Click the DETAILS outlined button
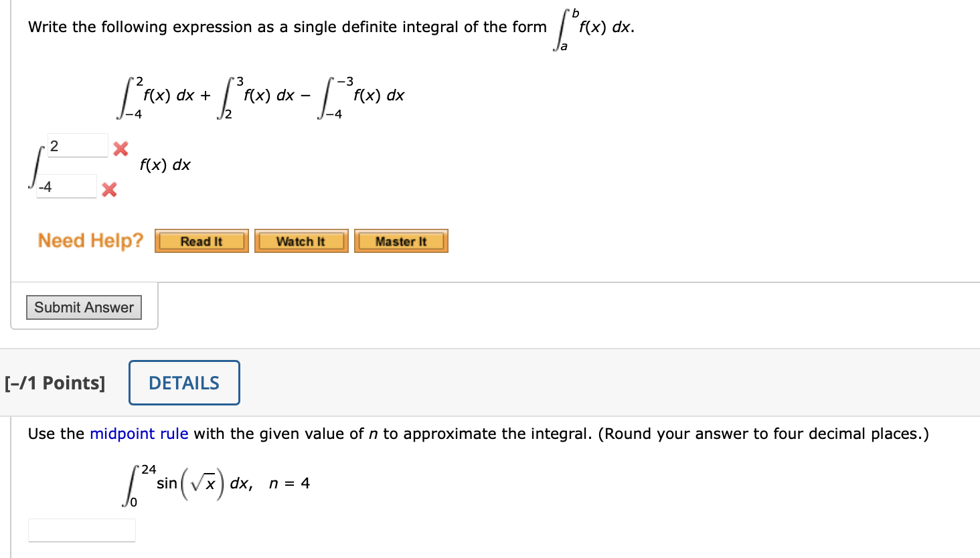This screenshot has width=980, height=558. [x=183, y=383]
